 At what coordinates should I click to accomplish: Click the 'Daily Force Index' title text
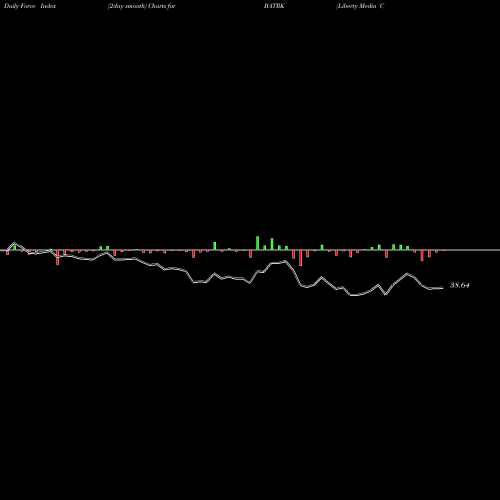point(30,6)
